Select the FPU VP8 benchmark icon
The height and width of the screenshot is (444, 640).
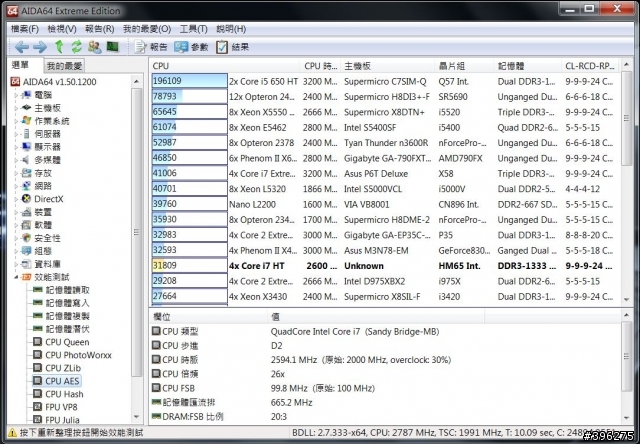pyautogui.click(x=37, y=407)
